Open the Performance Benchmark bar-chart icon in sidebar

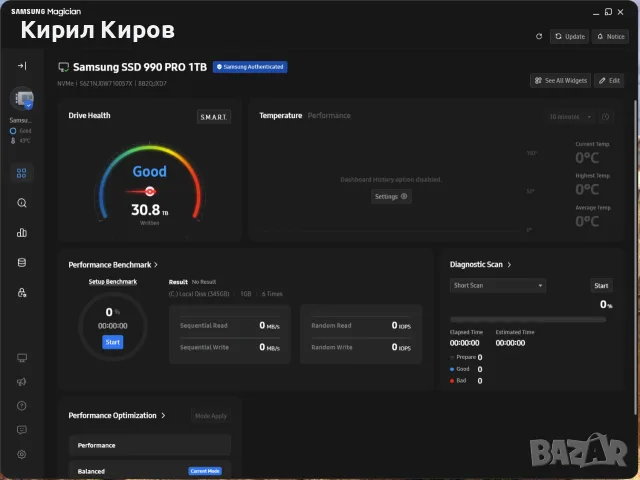pyautogui.click(x=22, y=233)
